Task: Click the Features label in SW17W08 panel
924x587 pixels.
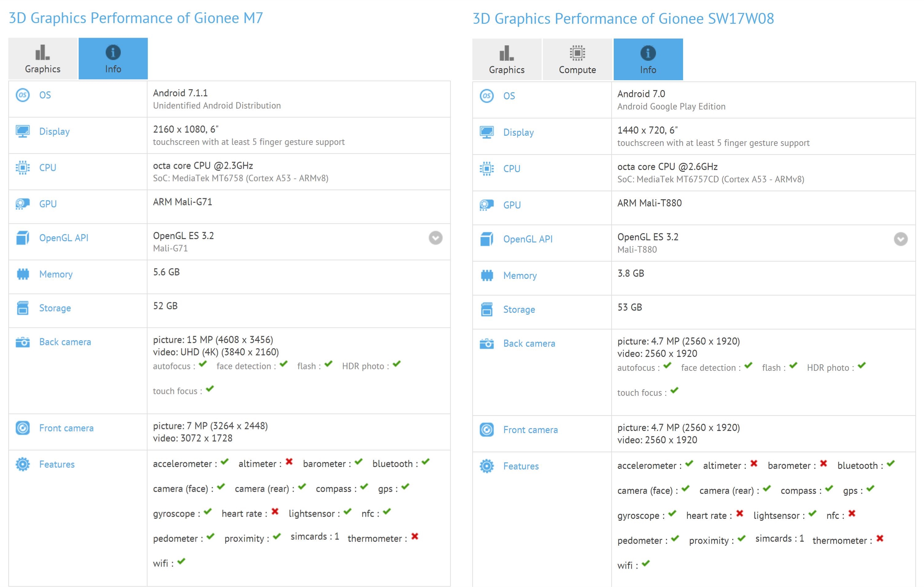Action: 521,466
